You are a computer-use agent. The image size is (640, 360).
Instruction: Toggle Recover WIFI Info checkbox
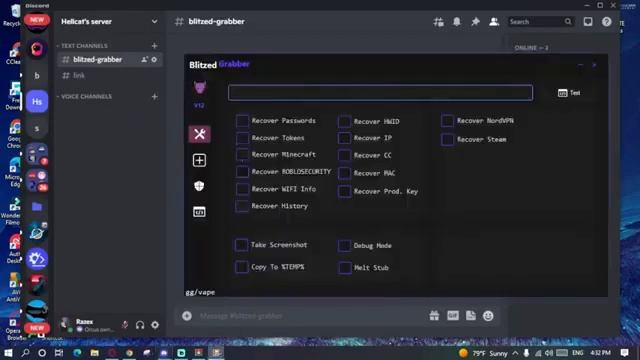click(242, 189)
